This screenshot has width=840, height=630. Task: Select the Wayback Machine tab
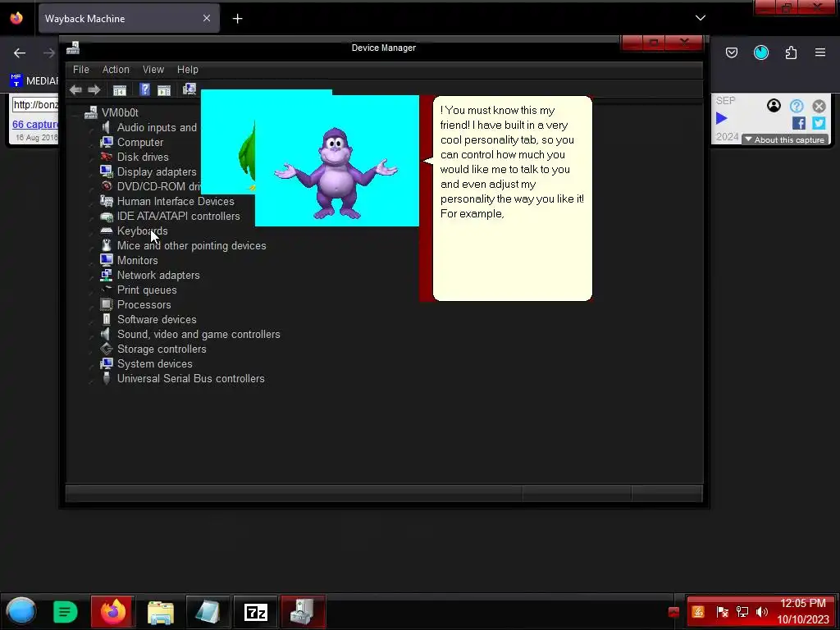[129, 18]
